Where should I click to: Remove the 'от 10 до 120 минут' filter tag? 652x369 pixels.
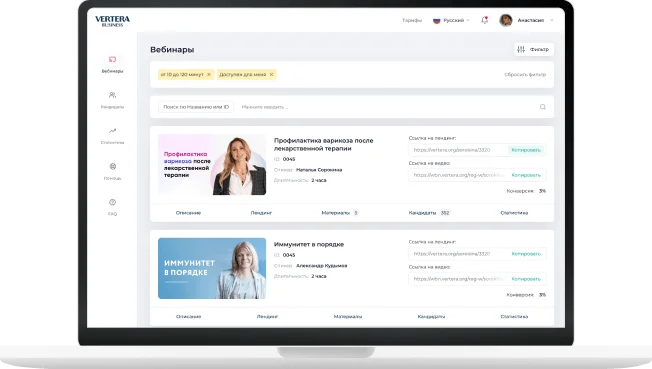209,74
